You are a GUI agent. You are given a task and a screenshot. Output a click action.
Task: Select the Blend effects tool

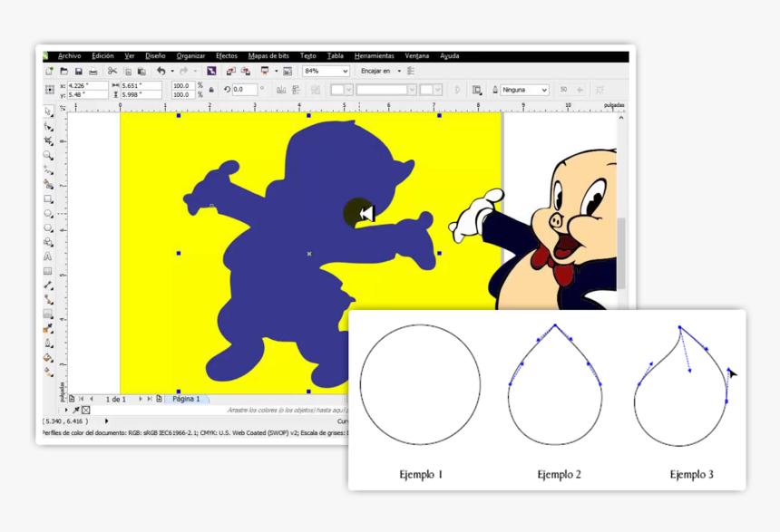tap(48, 314)
